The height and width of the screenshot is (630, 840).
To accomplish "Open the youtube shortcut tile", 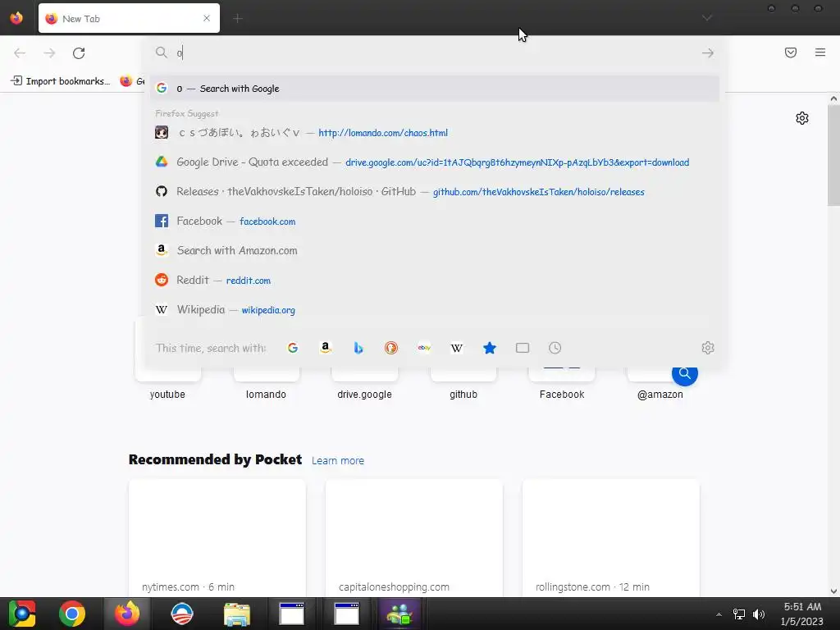I will (x=167, y=384).
